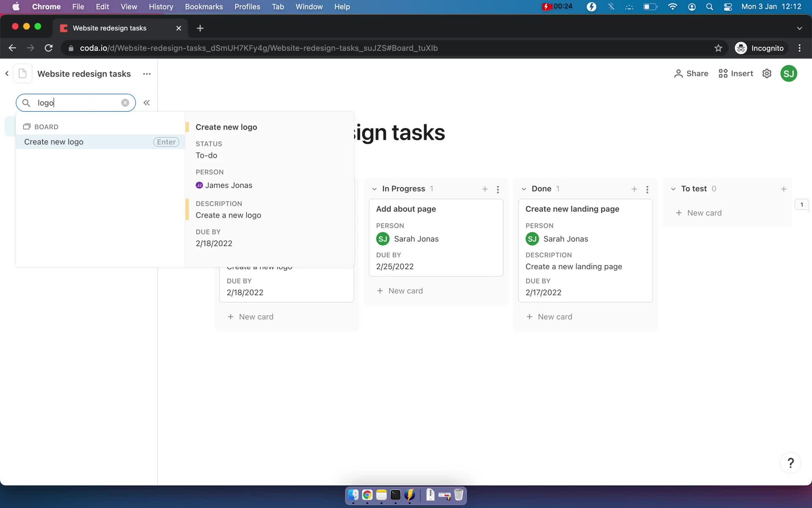Open Chrome from the Dock
Screen dimensions: 812x508
pos(367,495)
